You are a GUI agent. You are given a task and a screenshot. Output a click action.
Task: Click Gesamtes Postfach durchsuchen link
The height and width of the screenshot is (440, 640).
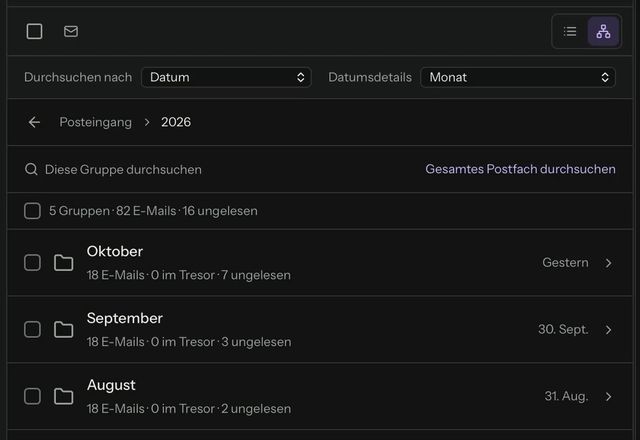520,169
